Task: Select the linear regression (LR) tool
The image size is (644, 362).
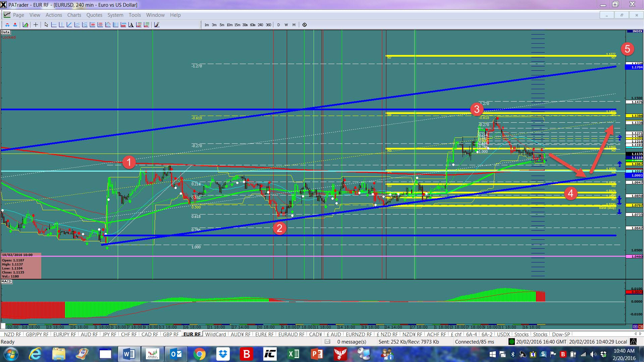Action: 85,25
